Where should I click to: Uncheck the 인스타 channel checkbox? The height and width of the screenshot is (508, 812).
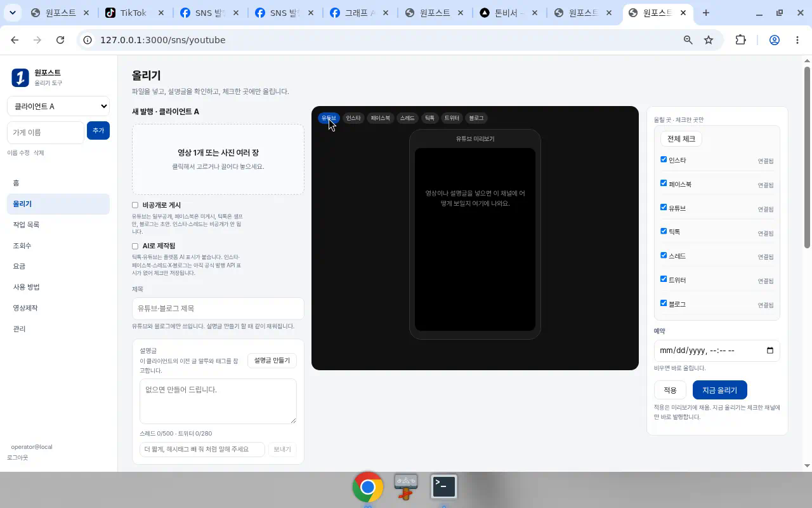[664, 159]
